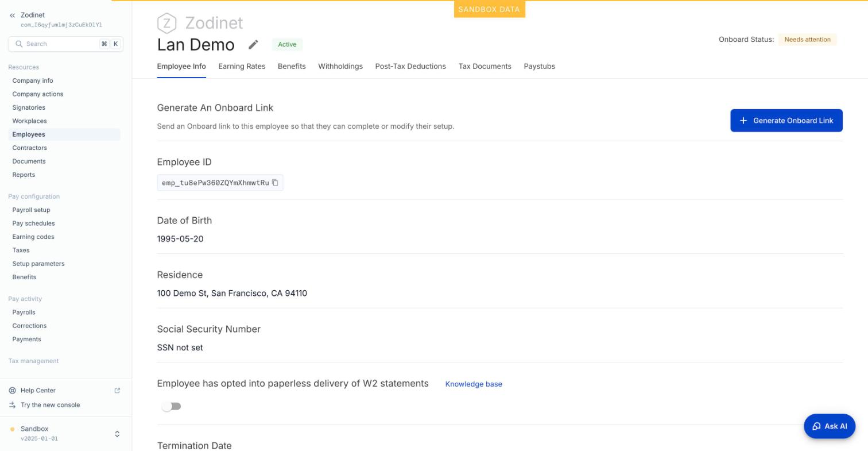Open Signatories page
The width and height of the screenshot is (868, 451).
click(29, 107)
